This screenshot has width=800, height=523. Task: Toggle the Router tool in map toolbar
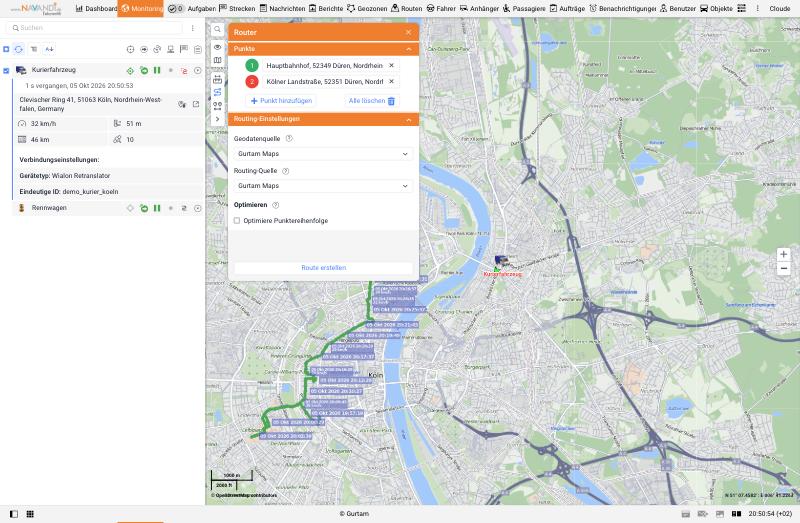217,92
